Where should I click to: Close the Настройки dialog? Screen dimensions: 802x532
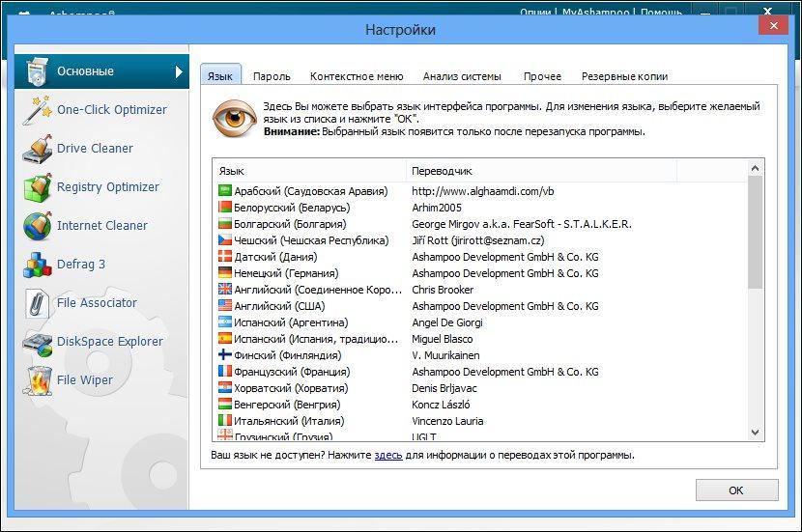pos(773,25)
